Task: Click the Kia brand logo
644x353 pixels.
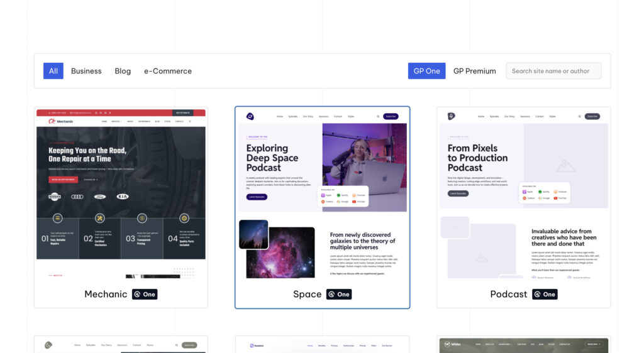Action: click(x=123, y=197)
